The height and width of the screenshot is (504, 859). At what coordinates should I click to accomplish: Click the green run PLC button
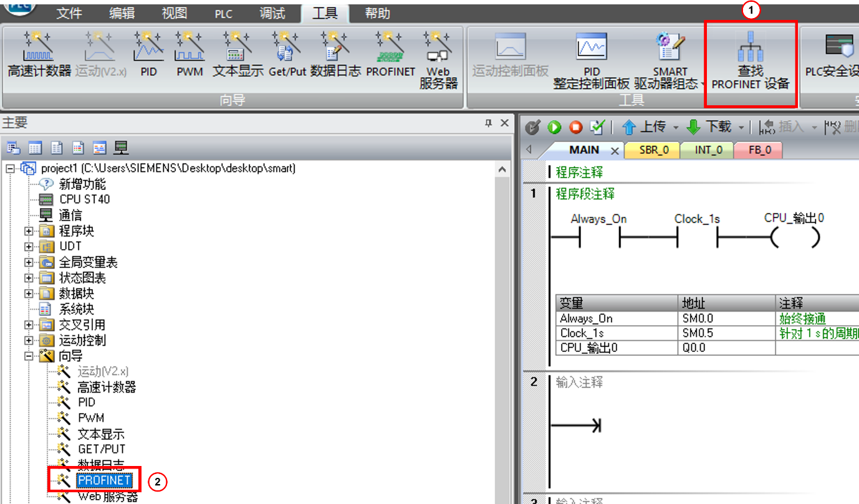click(x=554, y=127)
